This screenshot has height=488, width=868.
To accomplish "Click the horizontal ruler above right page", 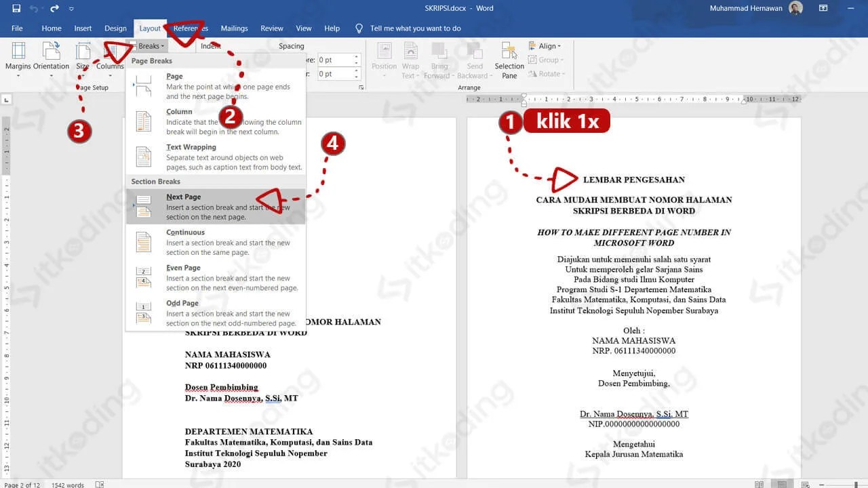I will (634, 99).
